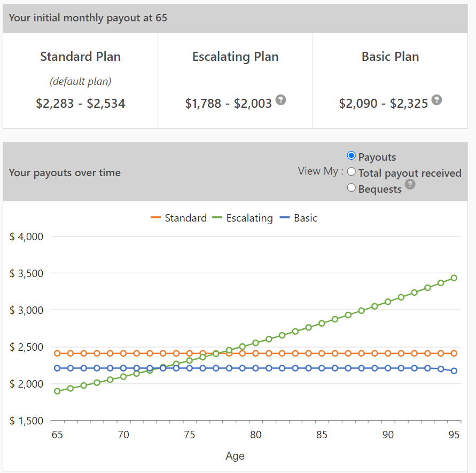Select the Payouts view radio button

(352, 156)
